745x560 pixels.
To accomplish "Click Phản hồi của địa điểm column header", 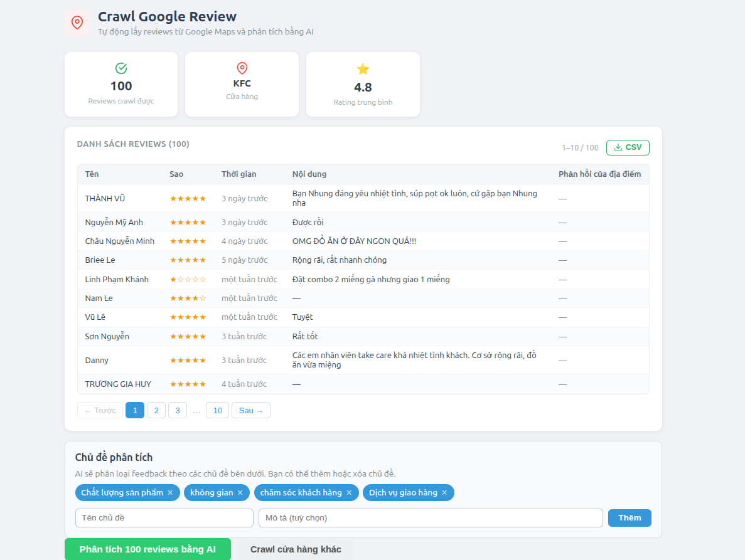I will pyautogui.click(x=599, y=174).
